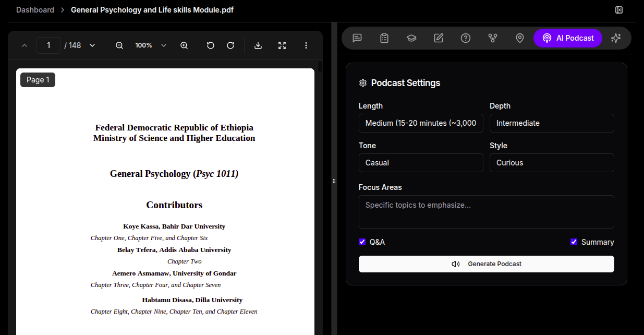
Task: Click "Koye Kassa, Bahir Dar University" line
Action: click(x=174, y=226)
